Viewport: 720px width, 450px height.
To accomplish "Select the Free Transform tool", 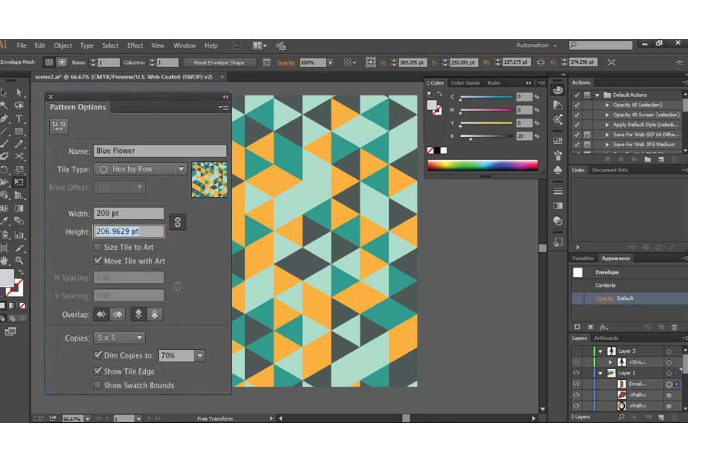I will [x=19, y=182].
